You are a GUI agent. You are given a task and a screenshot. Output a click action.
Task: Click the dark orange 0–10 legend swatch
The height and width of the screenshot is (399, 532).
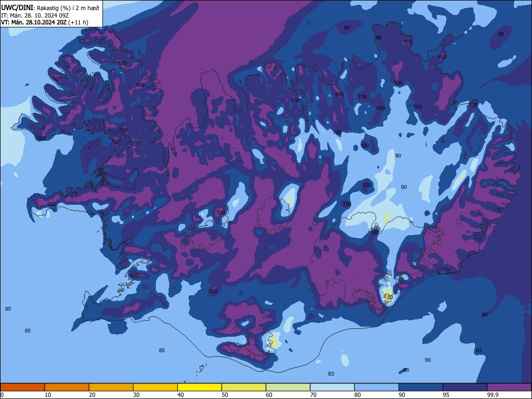click(x=22, y=387)
